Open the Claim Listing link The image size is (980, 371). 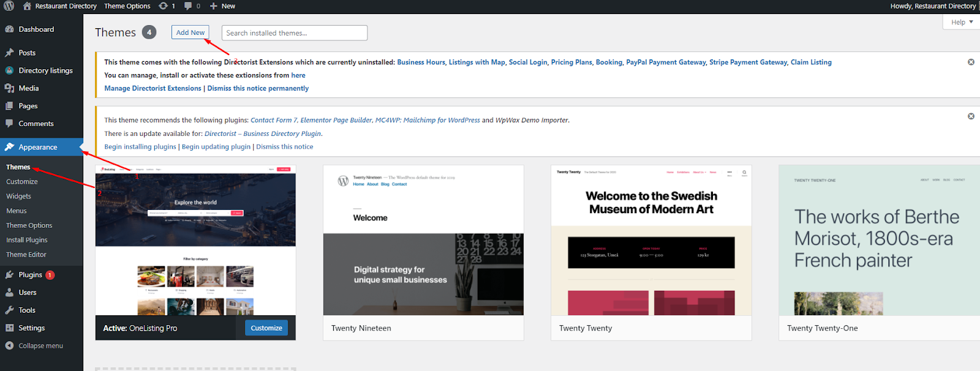[x=811, y=62]
